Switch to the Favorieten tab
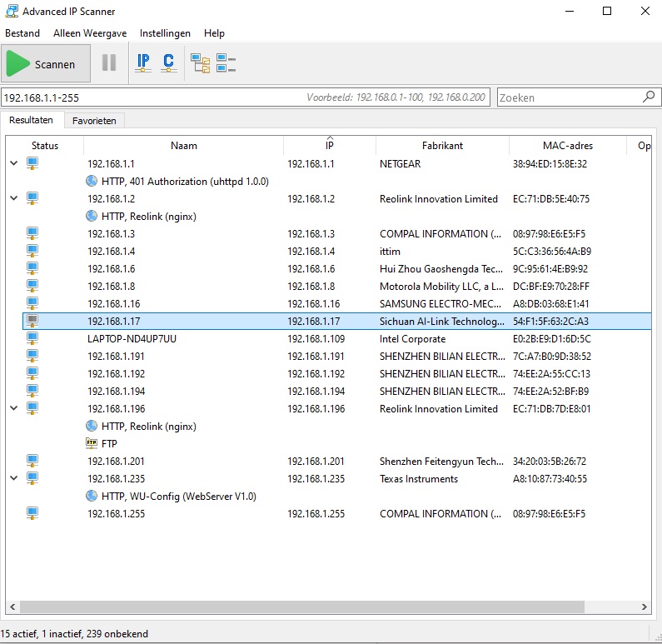Viewport: 662px width, 644px height. 94,121
